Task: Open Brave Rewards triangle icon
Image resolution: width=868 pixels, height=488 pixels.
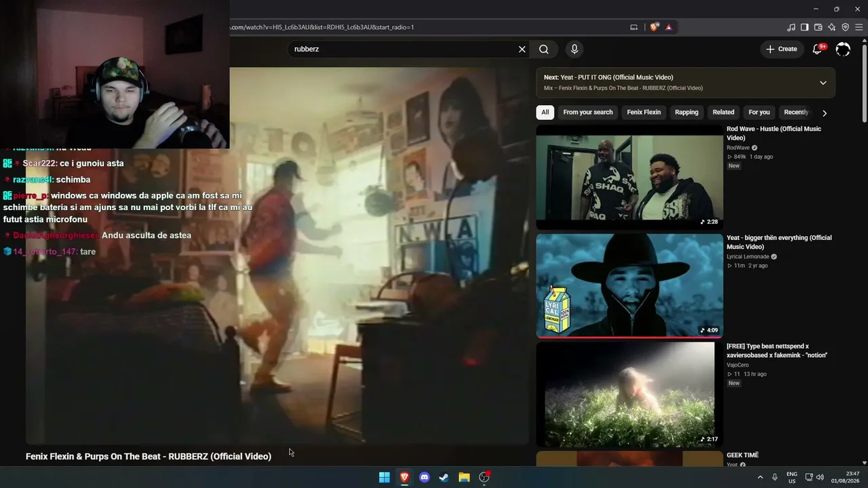Action: pyautogui.click(x=669, y=27)
